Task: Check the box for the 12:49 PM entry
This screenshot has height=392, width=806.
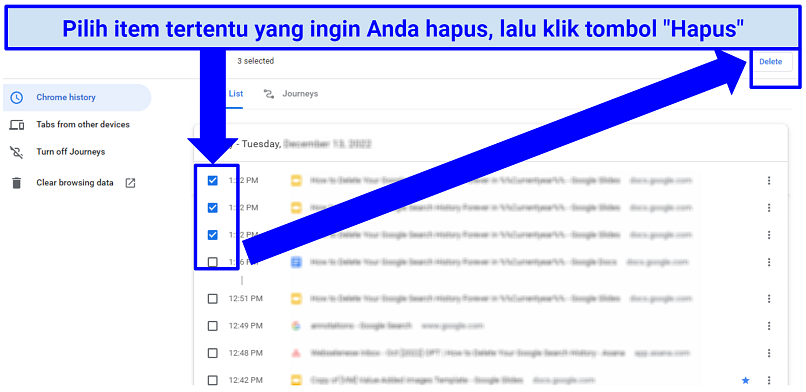Action: click(212, 326)
